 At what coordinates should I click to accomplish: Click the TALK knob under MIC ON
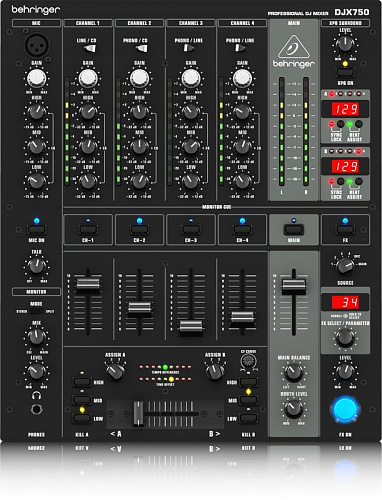click(36, 266)
